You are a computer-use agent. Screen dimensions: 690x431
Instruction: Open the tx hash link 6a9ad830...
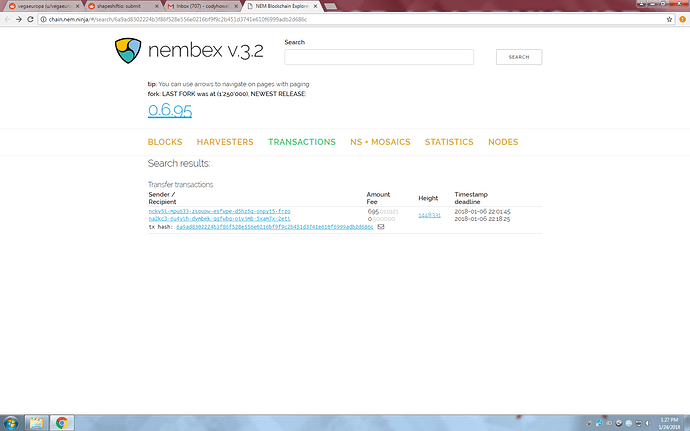coord(275,227)
